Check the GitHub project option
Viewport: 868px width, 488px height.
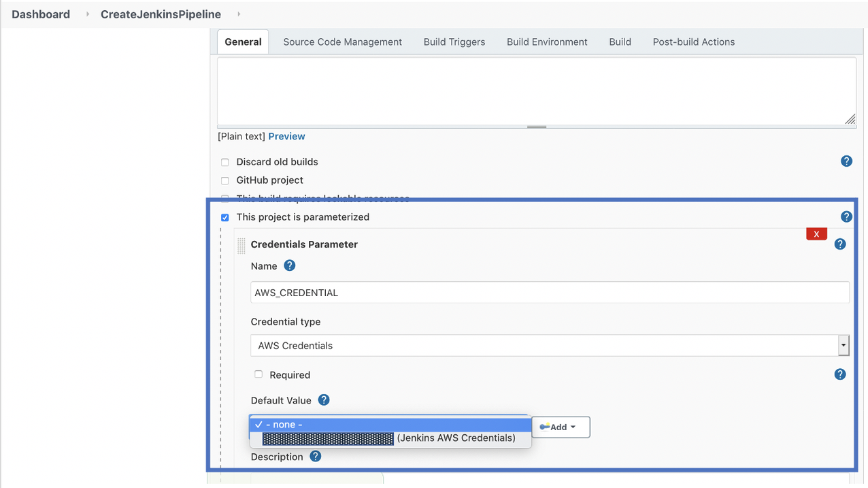pyautogui.click(x=225, y=180)
